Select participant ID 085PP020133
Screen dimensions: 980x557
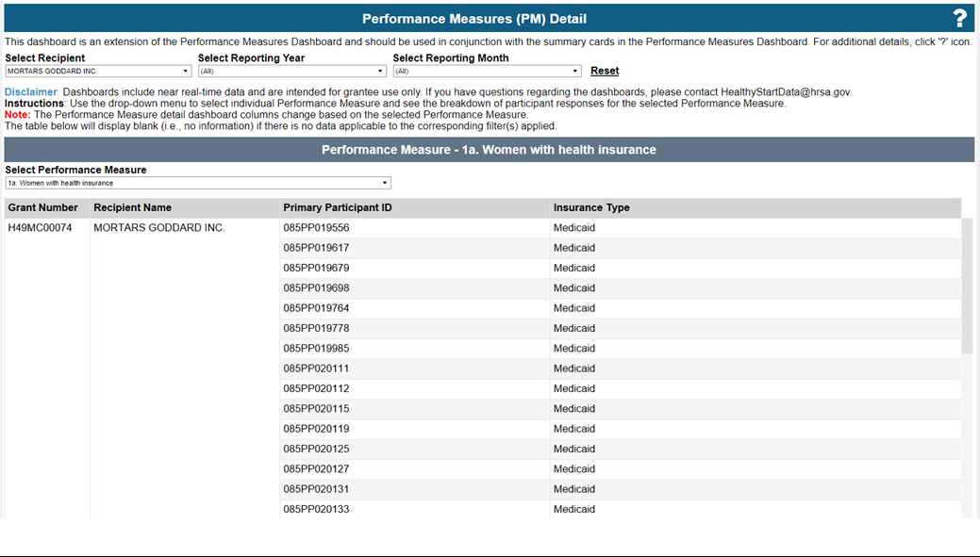click(x=316, y=509)
